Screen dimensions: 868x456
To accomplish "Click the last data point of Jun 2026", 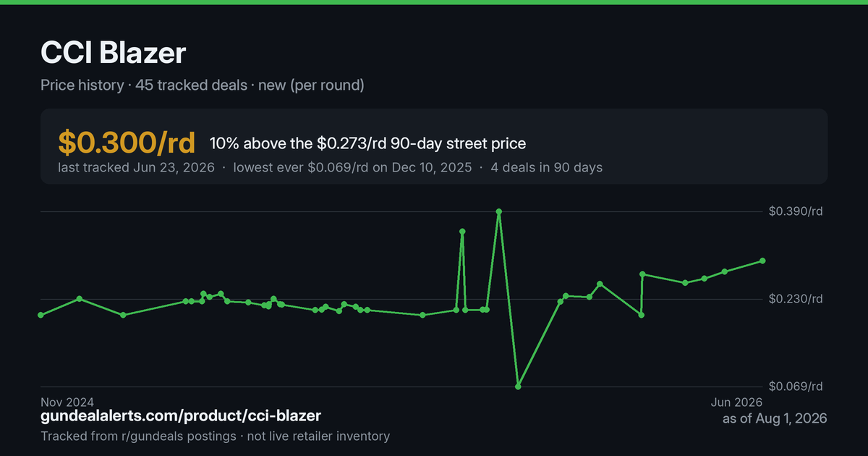I will point(762,261).
